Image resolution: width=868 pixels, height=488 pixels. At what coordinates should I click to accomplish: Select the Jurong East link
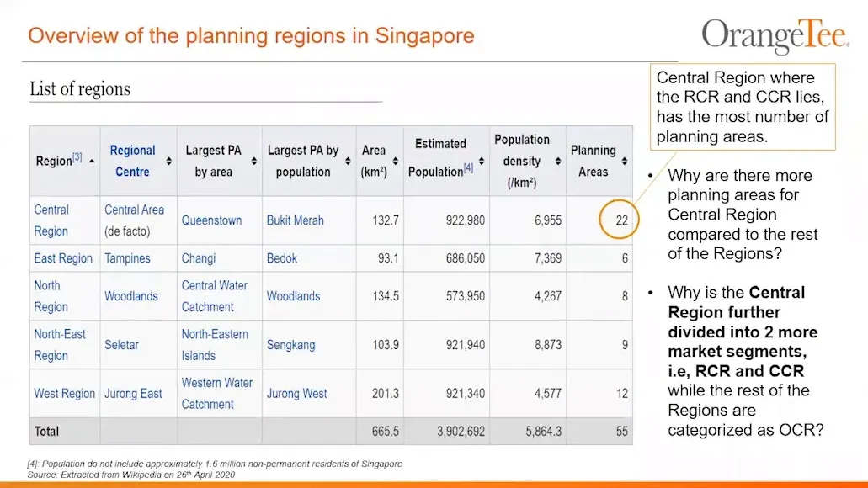coord(133,393)
